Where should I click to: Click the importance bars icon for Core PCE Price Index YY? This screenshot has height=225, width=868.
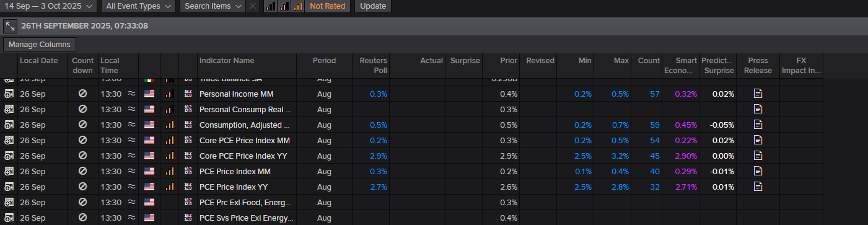[x=170, y=156]
